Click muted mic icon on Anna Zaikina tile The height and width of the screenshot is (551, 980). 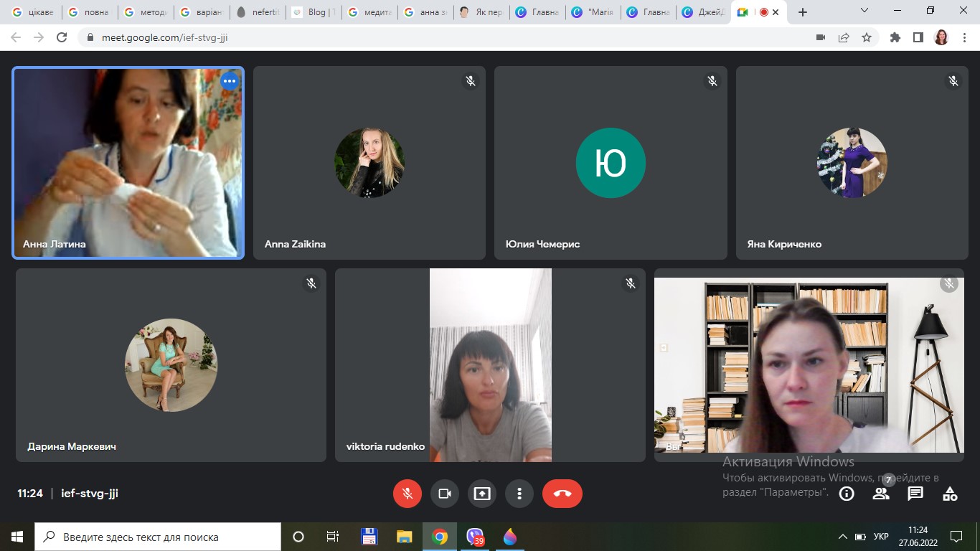471,81
